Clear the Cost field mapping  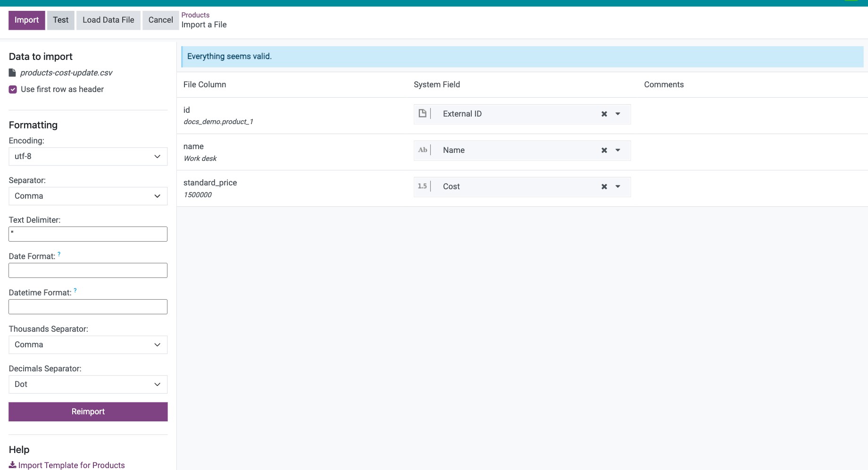(604, 186)
